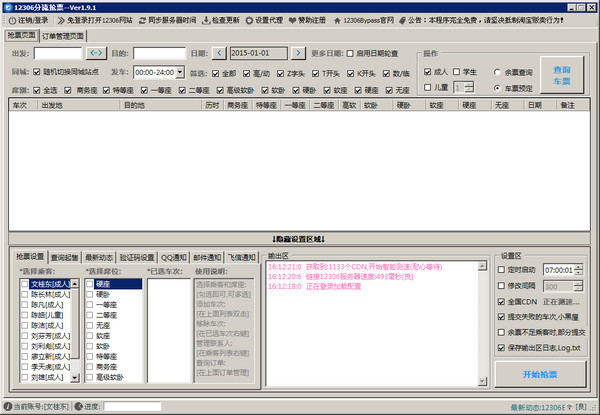Viewport: 600px width, 415px height.
Task: Click the 进度 progress bar
Action: click(x=132, y=406)
